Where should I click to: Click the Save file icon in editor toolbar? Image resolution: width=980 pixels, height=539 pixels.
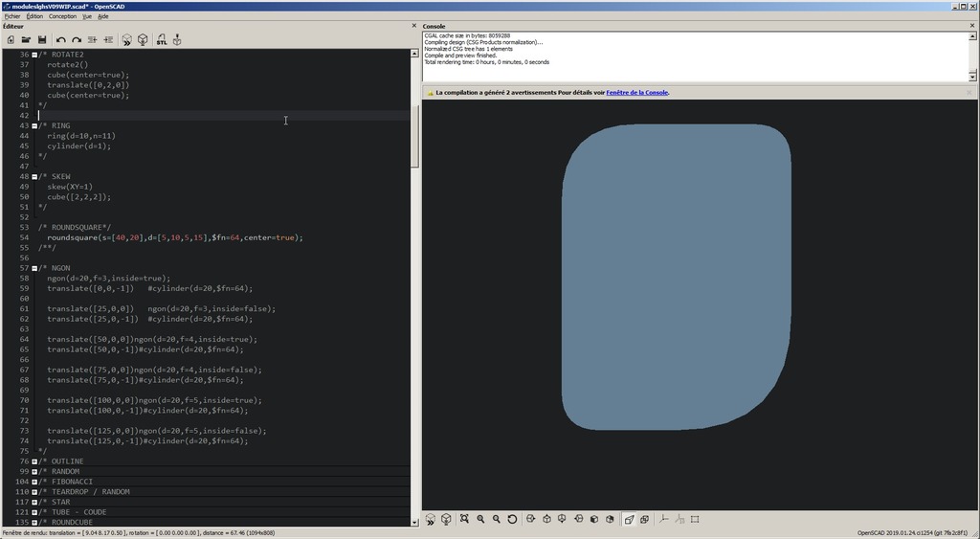coord(42,40)
